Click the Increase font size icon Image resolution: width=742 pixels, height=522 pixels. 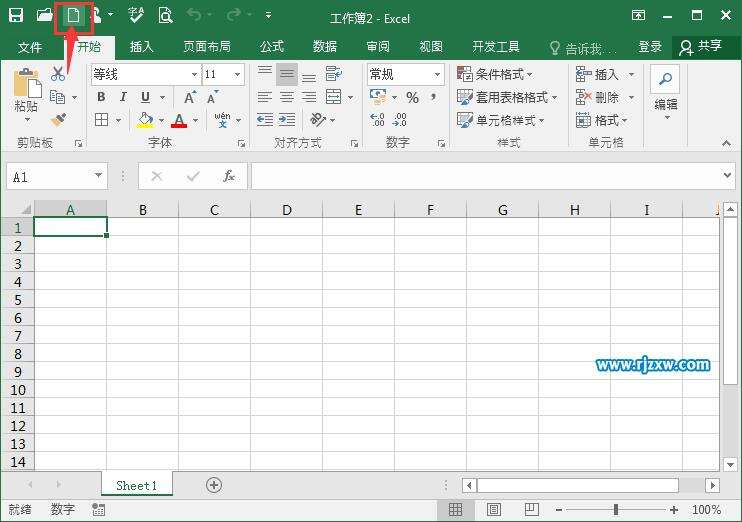[190, 97]
